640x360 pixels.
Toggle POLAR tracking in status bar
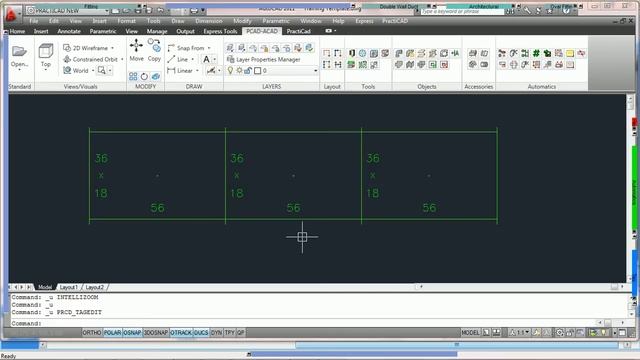(113, 333)
